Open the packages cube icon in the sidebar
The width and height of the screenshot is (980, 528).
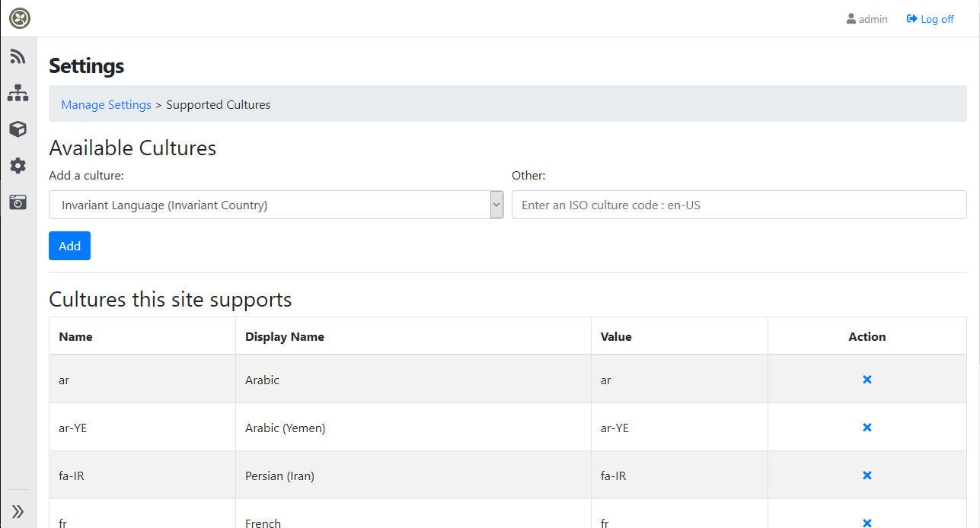[18, 129]
